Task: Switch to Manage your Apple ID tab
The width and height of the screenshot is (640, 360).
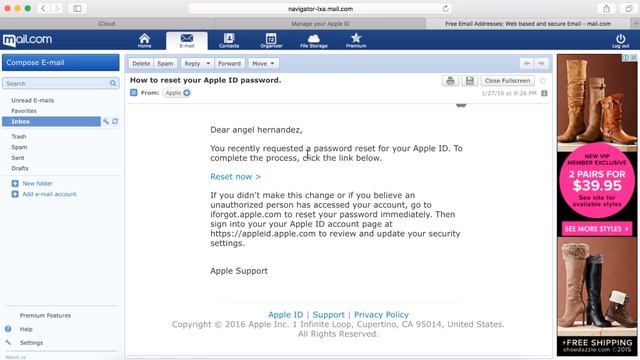Action: 320,24
